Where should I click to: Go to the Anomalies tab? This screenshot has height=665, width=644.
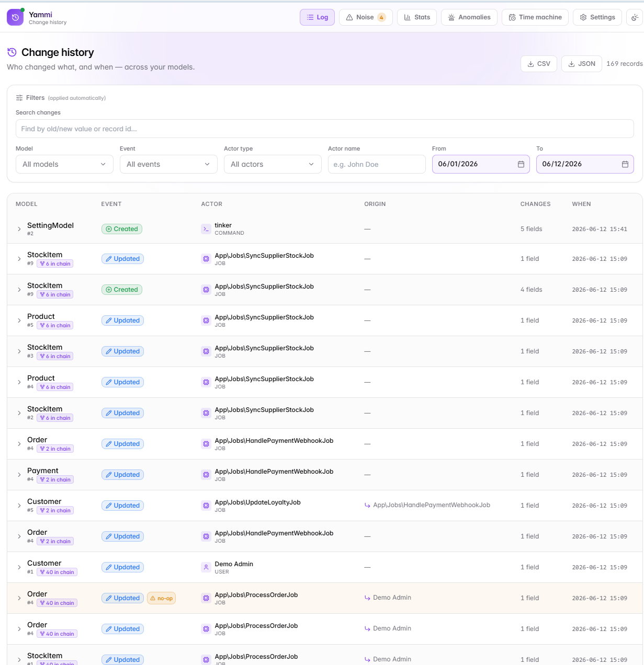469,17
